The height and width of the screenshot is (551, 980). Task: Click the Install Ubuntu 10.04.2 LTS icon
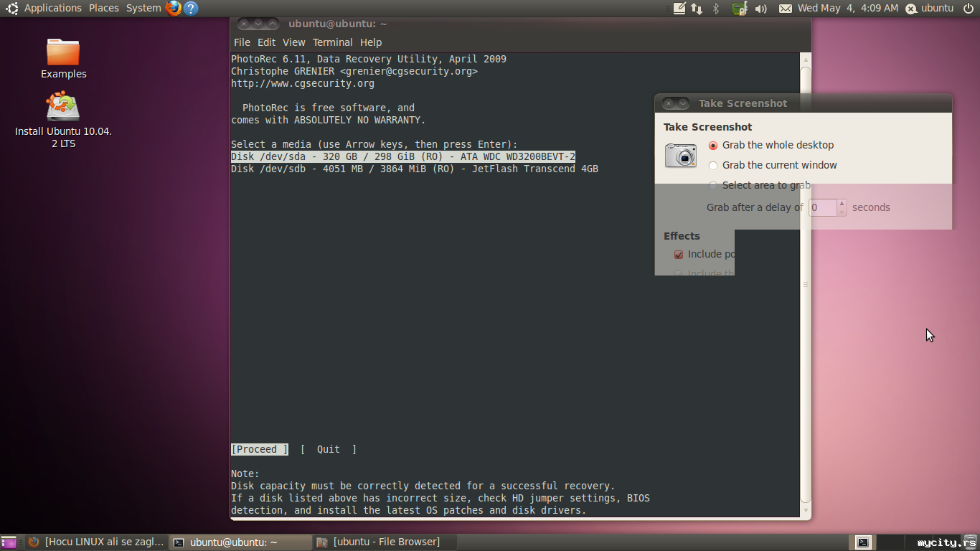pos(63,108)
